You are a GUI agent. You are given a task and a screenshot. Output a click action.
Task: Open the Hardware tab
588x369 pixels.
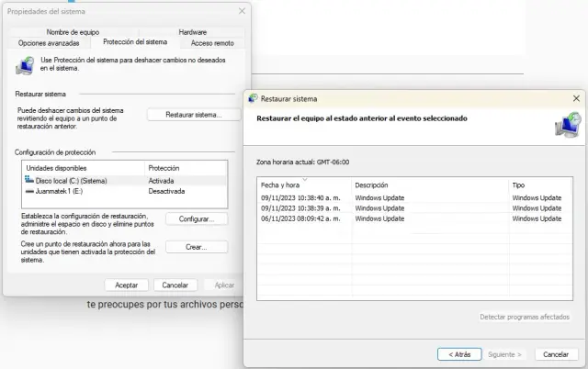[192, 32]
